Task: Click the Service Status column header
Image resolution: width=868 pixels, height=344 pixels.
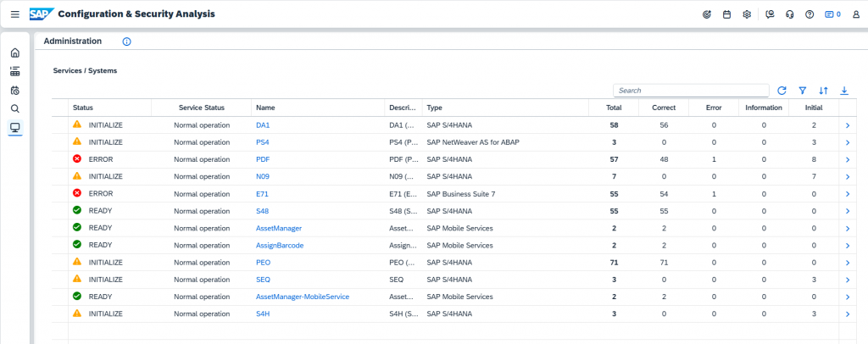Action: [202, 108]
